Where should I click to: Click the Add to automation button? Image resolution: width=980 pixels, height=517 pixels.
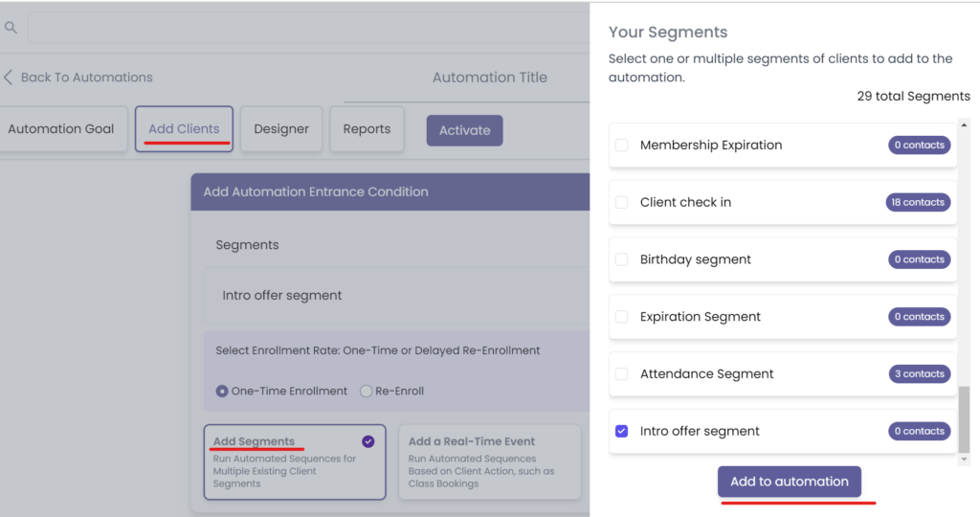click(790, 482)
